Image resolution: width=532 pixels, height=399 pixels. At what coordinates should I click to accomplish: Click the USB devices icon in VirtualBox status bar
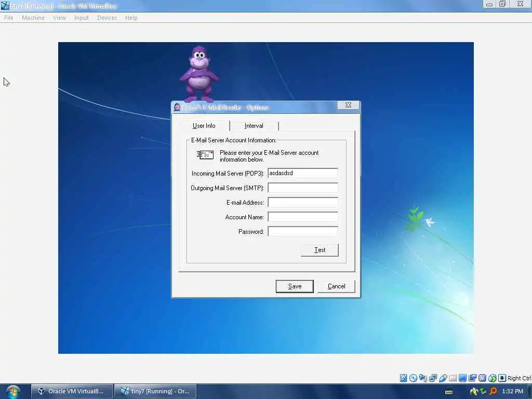coord(443,378)
